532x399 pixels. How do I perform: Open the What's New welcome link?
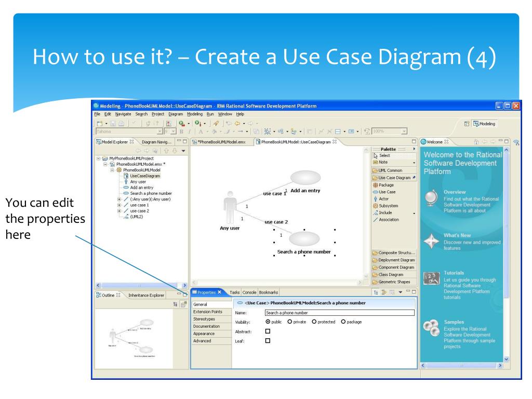click(x=457, y=235)
